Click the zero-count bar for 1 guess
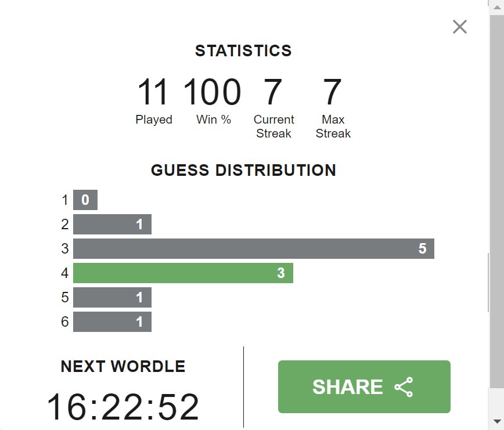Viewport: 504px width, 430px height. tap(85, 200)
